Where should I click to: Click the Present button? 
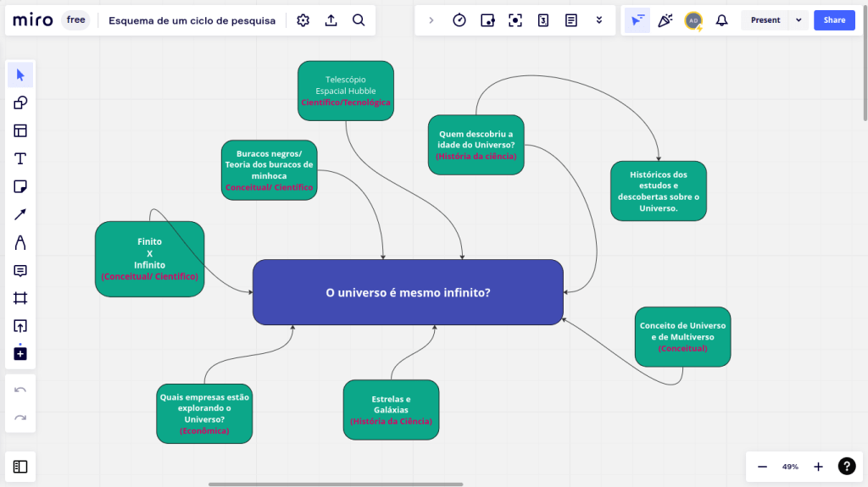click(x=765, y=20)
